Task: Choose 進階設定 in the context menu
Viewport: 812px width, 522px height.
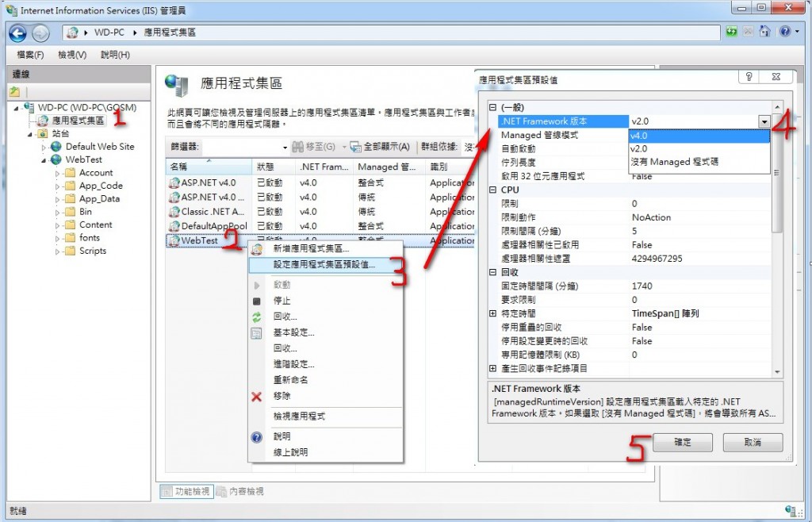Action: [326, 364]
